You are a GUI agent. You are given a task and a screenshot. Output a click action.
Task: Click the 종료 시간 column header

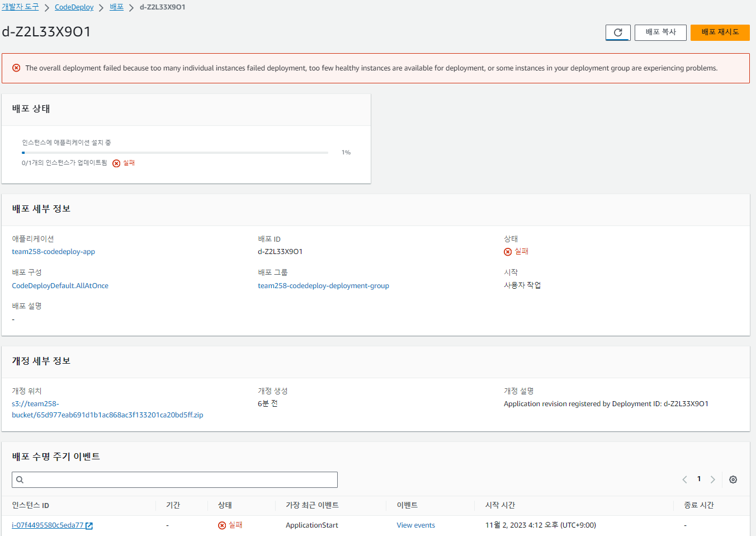click(x=699, y=505)
